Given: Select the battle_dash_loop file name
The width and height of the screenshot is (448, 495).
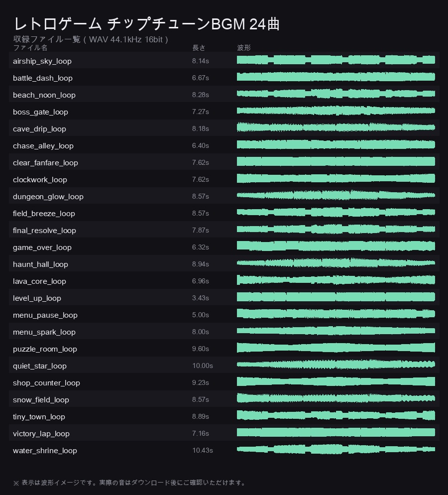Looking at the screenshot, I should click(43, 78).
